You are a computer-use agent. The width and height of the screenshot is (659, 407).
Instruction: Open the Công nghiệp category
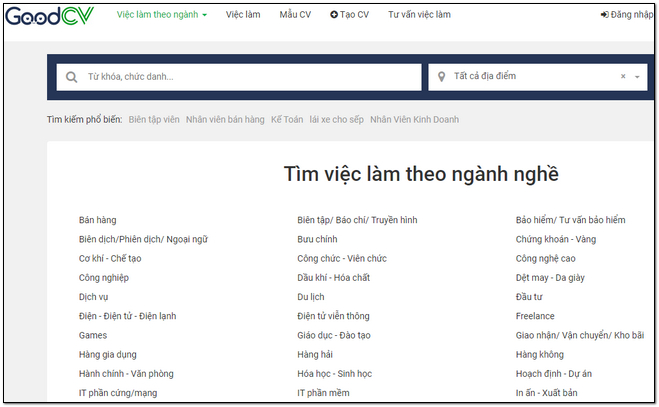click(104, 278)
